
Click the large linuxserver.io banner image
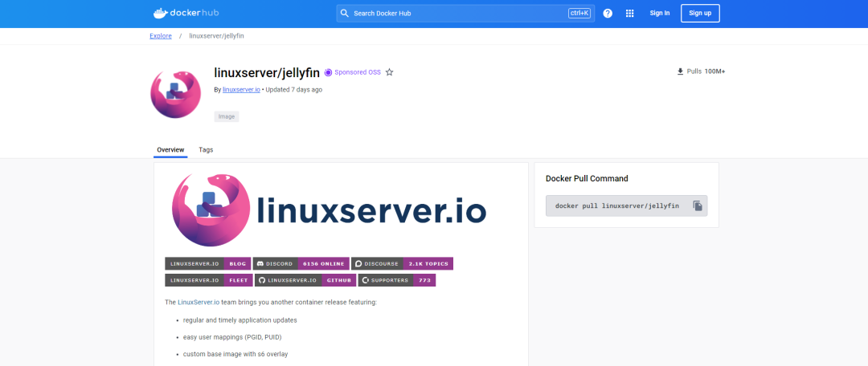click(329, 209)
